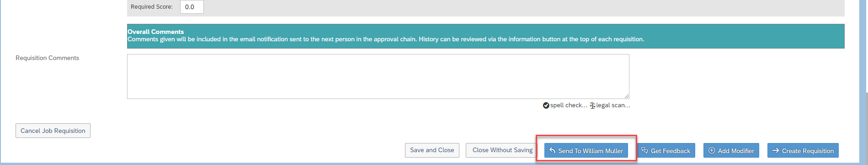Open the legal scan link
The height and width of the screenshot is (165, 868).
[x=613, y=105]
